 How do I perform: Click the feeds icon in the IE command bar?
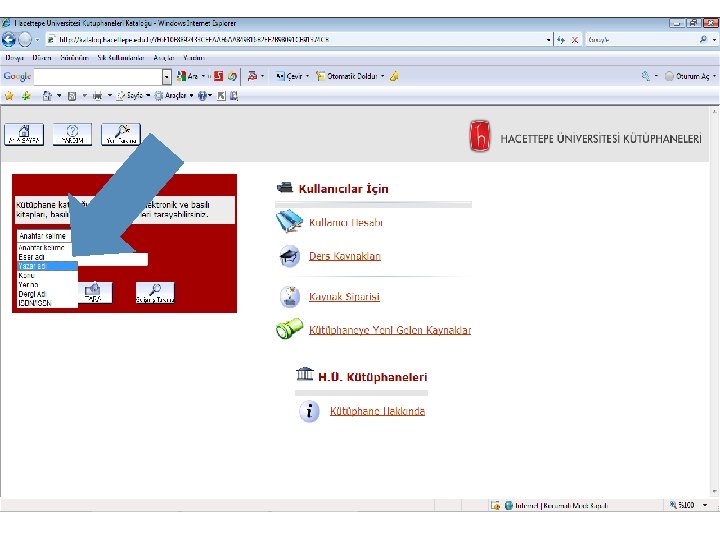point(72,96)
